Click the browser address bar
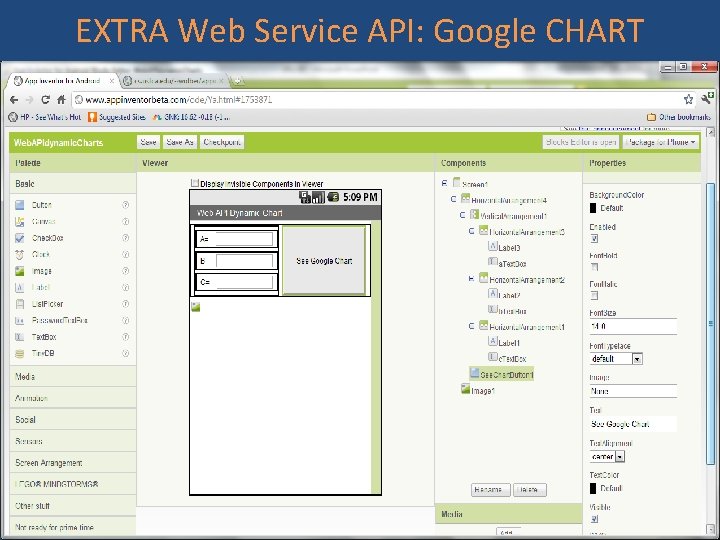The width and height of the screenshot is (720, 540). 377,100
